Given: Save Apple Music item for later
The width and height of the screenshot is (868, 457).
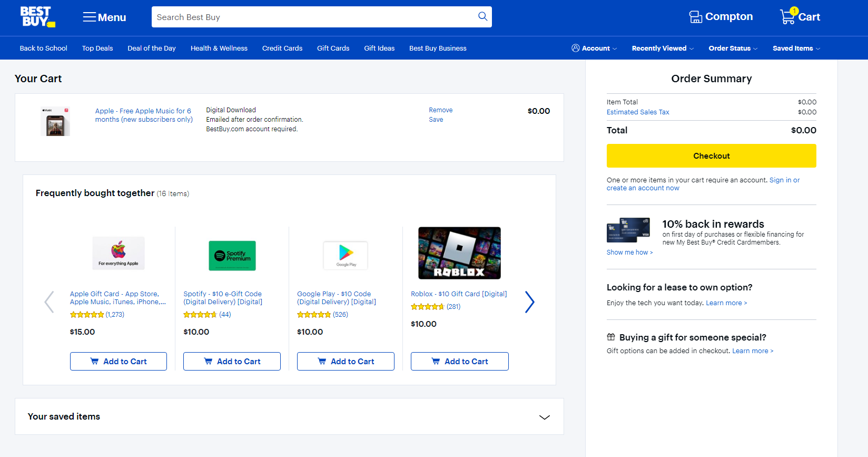Looking at the screenshot, I should (x=436, y=120).
